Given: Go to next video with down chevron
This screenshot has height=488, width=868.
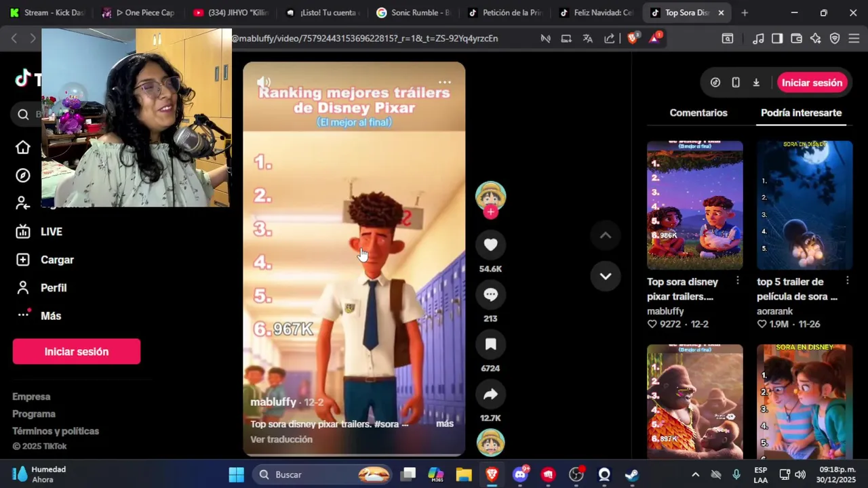Looking at the screenshot, I should (x=606, y=276).
